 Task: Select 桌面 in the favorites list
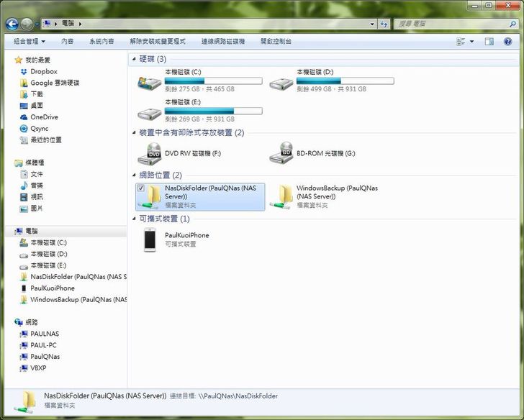(37, 106)
